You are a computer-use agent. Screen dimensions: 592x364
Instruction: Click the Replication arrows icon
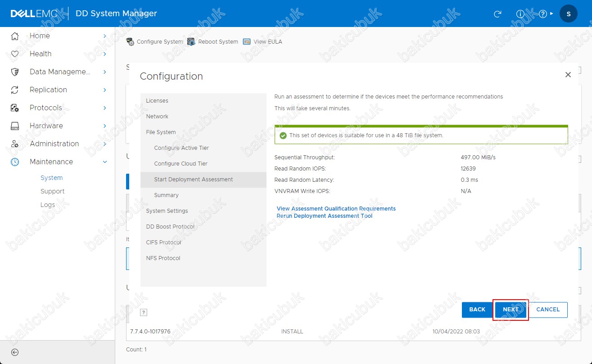[15, 90]
